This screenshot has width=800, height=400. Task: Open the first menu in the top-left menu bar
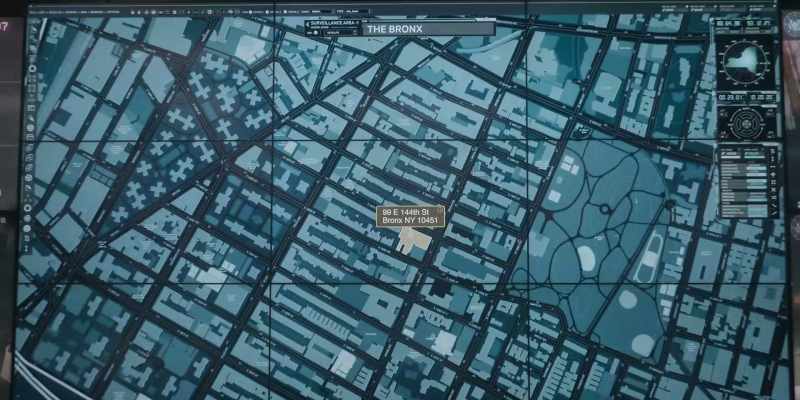(x=37, y=12)
